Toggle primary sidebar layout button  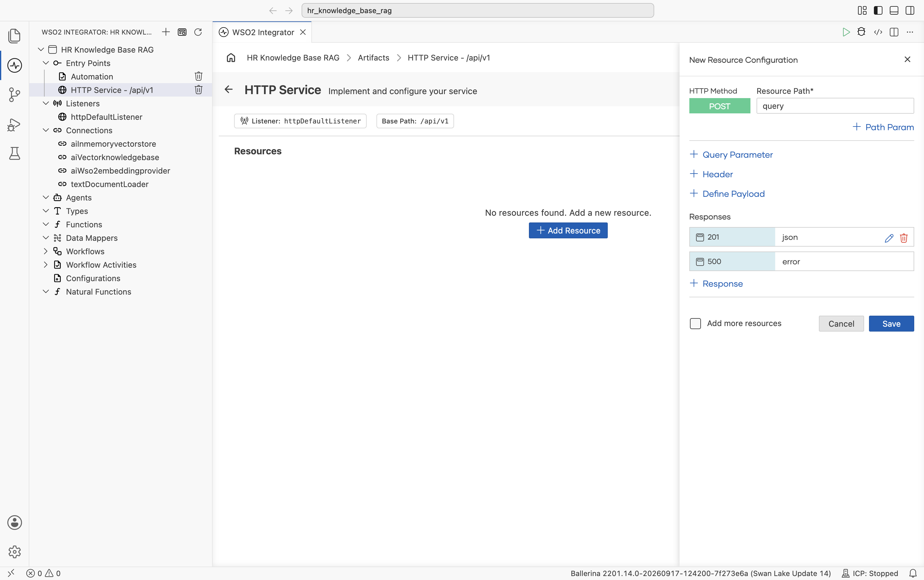[878, 10]
